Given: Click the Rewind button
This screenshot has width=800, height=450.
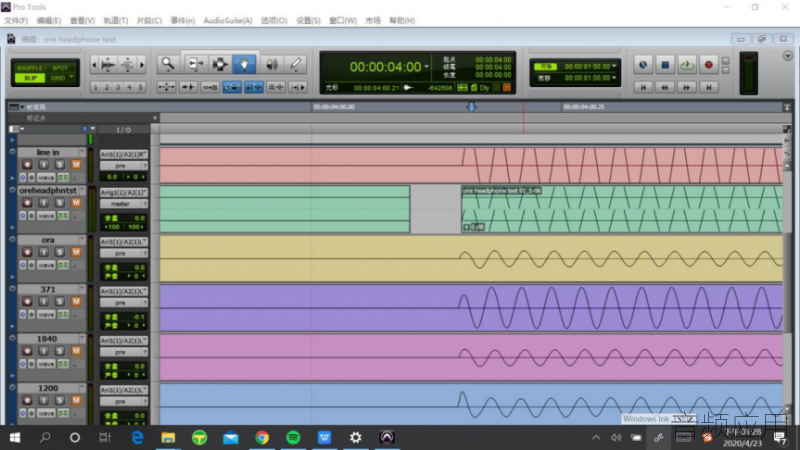Looking at the screenshot, I should pyautogui.click(x=665, y=88).
